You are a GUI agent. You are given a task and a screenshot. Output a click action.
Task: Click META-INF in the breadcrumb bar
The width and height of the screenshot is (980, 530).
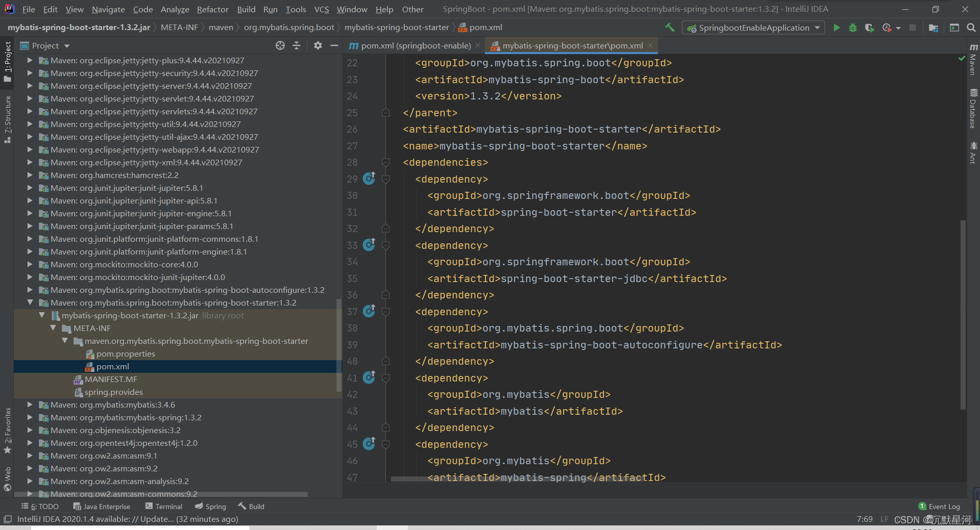click(179, 28)
